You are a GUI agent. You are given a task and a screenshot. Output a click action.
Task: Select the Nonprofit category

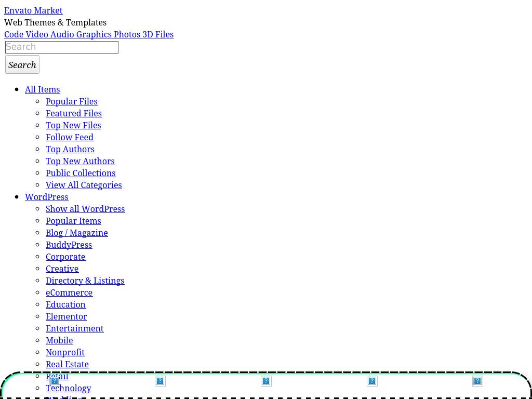pos(65,352)
